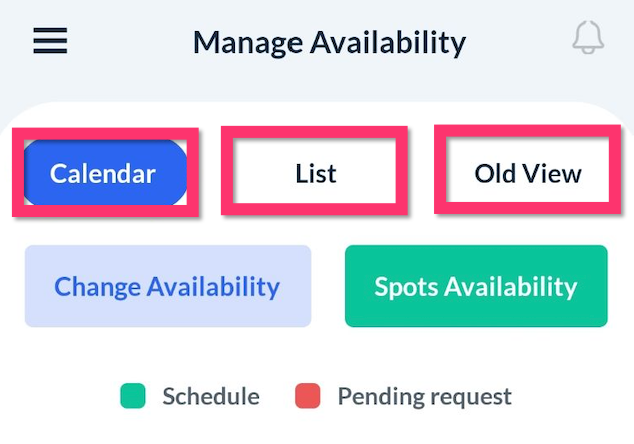Open the Old View tab
The image size is (634, 444).
(527, 174)
